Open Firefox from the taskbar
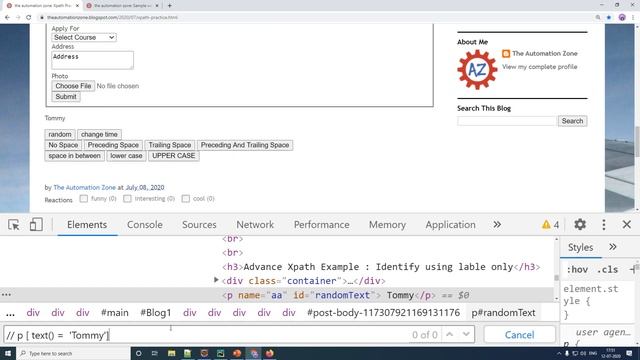This screenshot has width=640, height=360. point(269,353)
